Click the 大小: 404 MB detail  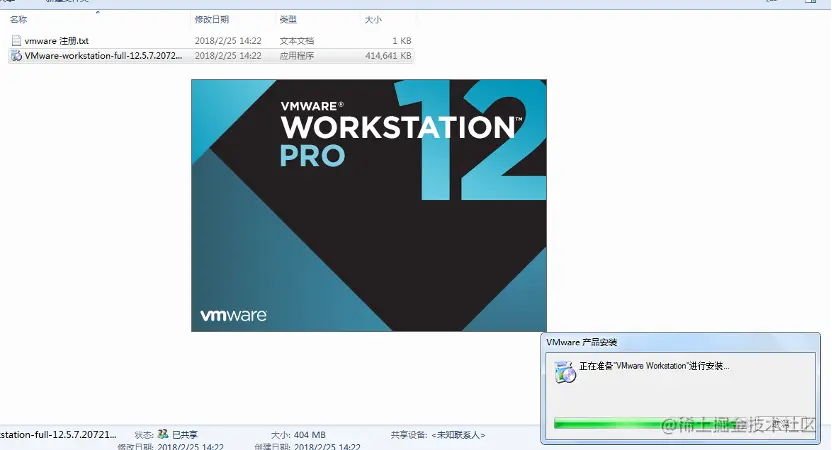[x=298, y=435]
